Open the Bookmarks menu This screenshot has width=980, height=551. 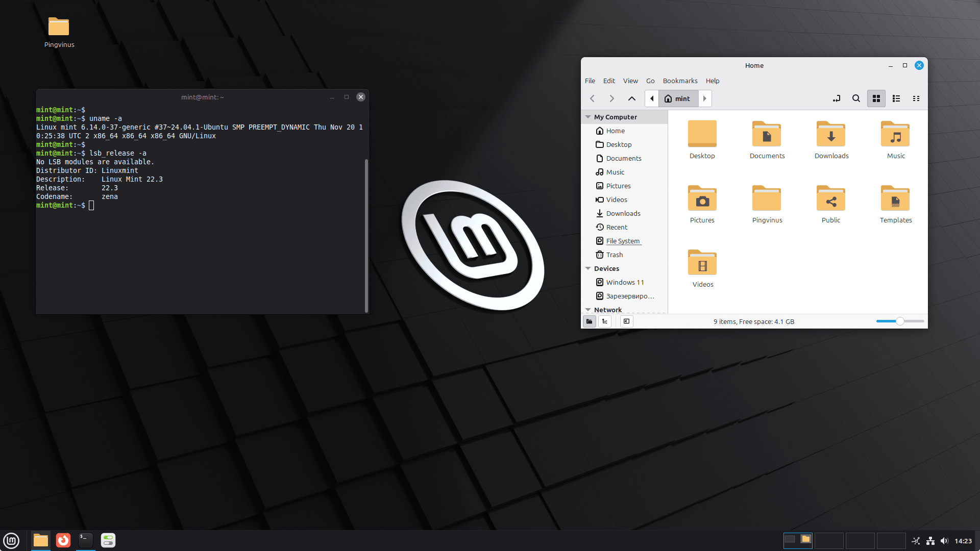pos(680,81)
